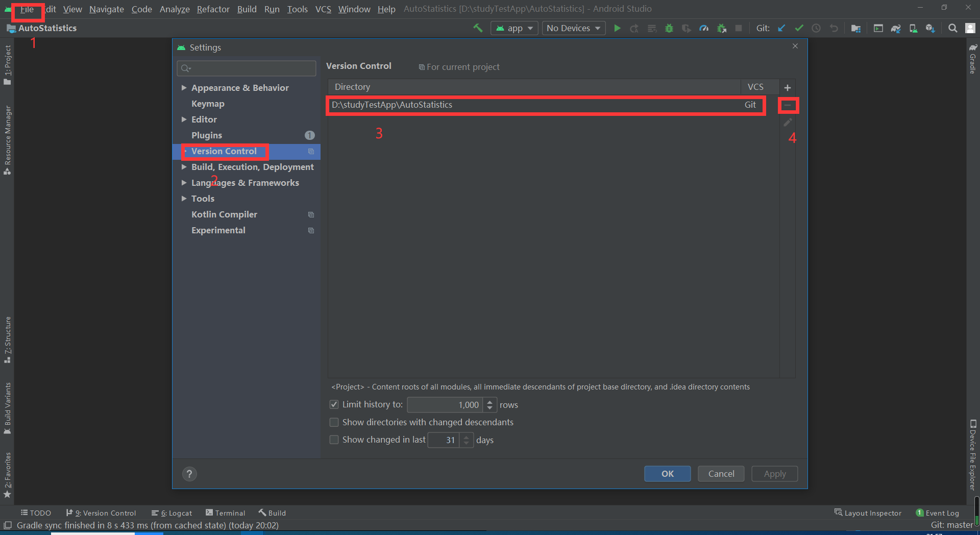Viewport: 980px width, 535px height.
Task: Open the Help menu
Action: click(386, 9)
